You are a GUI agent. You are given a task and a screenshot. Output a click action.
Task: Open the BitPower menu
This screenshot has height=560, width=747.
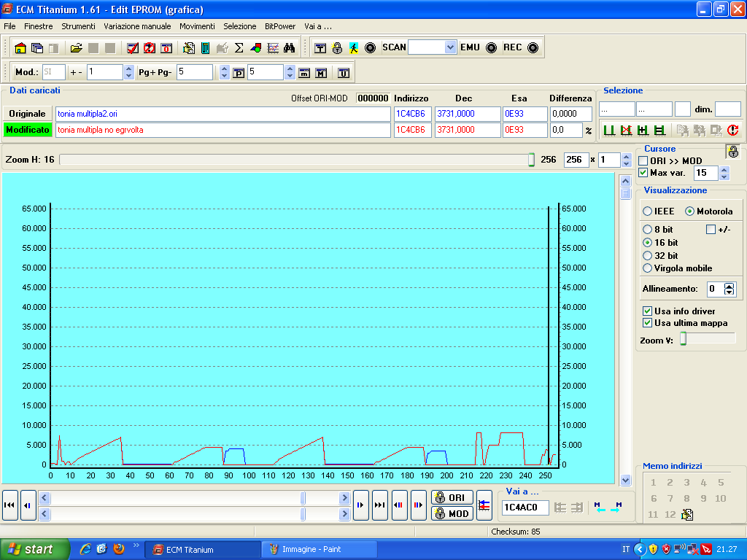pos(279,26)
